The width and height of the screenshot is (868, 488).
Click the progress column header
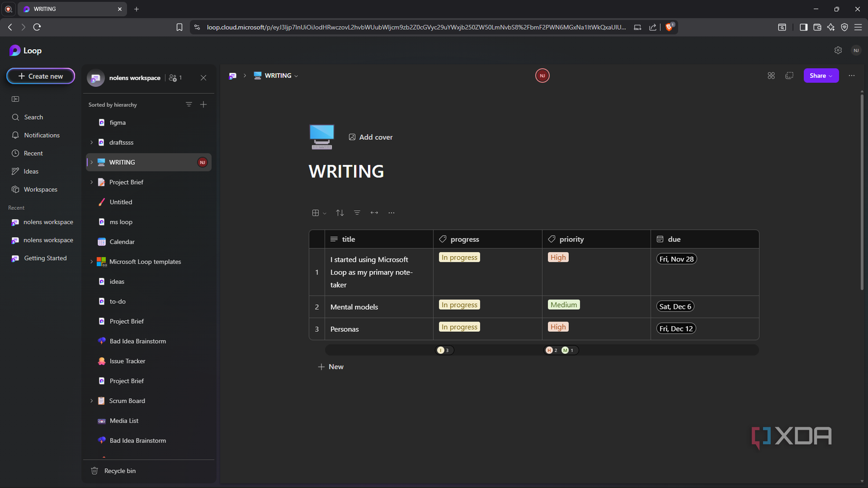tap(487, 239)
